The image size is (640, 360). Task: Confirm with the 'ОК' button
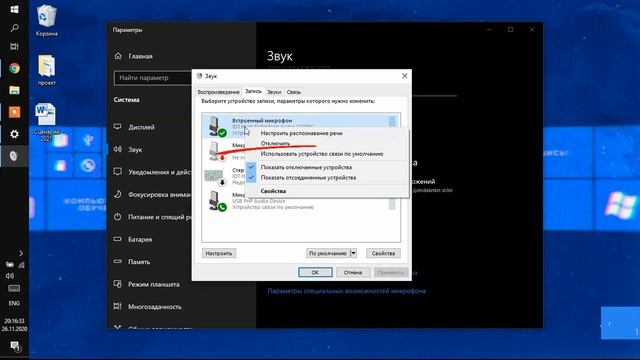[315, 272]
